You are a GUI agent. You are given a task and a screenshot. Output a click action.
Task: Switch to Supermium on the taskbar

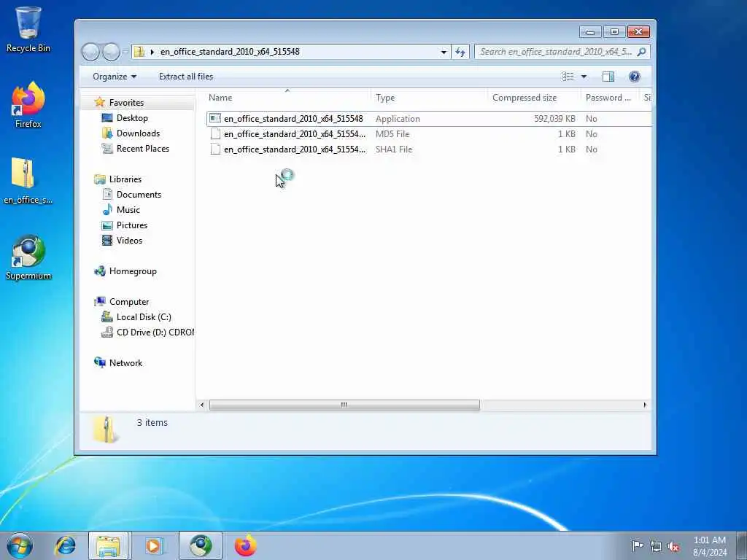pyautogui.click(x=201, y=545)
